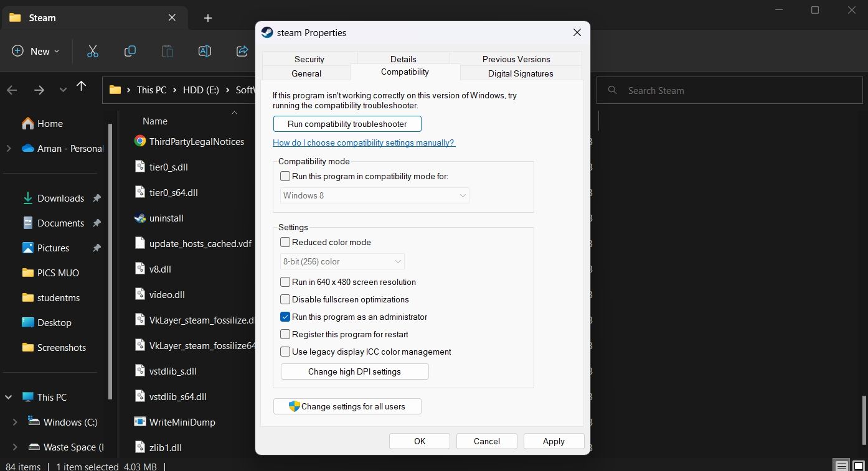Click the folder icon in the address bar
Screen dimensions: 868x471
click(x=115, y=90)
